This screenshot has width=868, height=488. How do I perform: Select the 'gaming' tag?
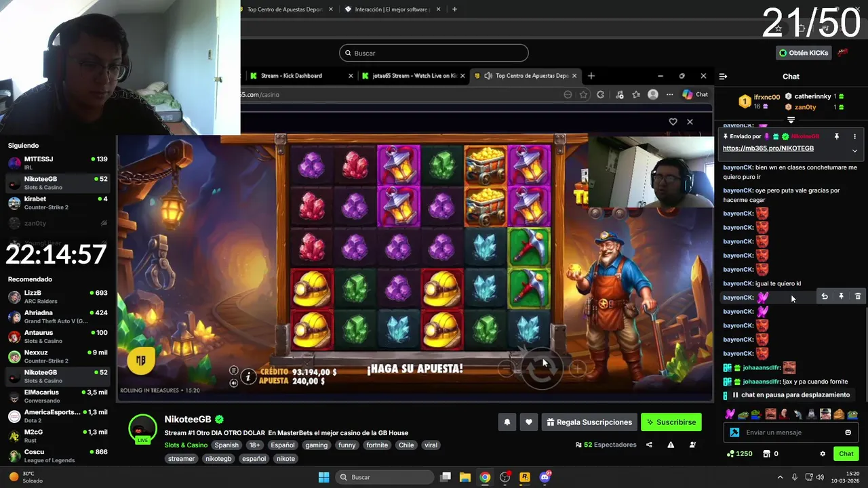click(x=316, y=445)
